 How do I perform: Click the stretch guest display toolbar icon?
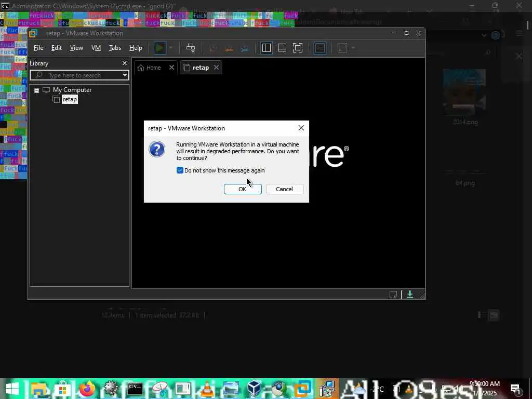[x=342, y=48]
